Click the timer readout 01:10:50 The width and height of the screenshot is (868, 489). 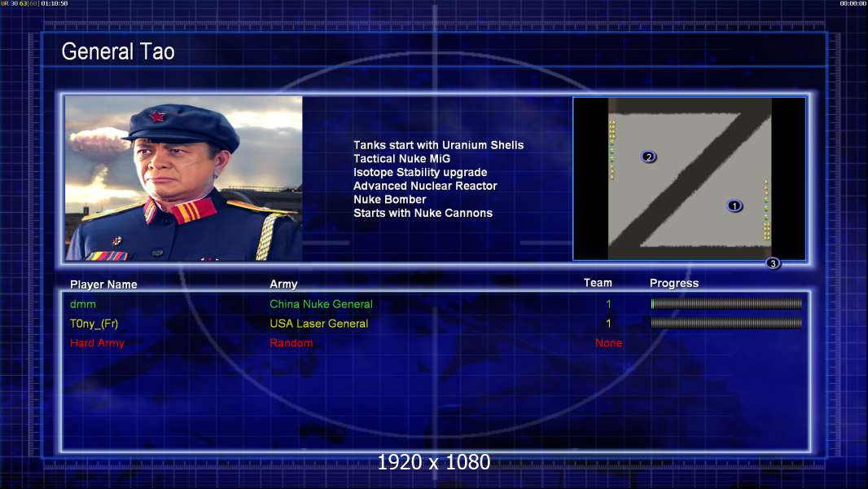tap(55, 3)
